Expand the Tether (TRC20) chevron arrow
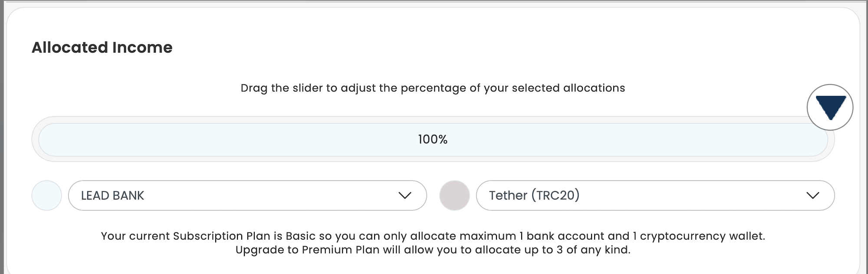Image resolution: width=868 pixels, height=274 pixels. 812,196
